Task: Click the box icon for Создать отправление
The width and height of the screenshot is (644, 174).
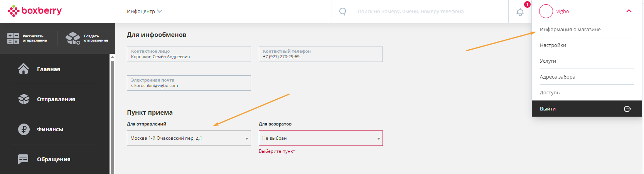Action: coord(73,38)
